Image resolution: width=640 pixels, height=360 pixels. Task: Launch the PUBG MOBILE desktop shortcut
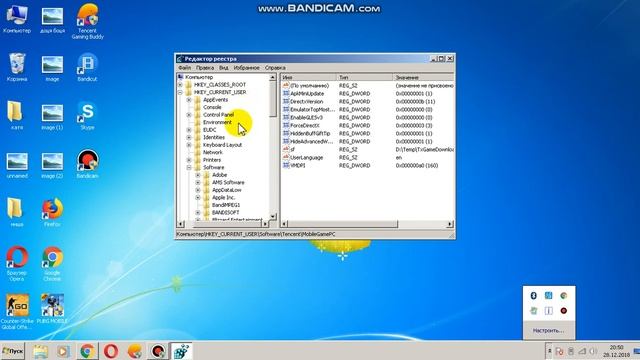click(52, 309)
